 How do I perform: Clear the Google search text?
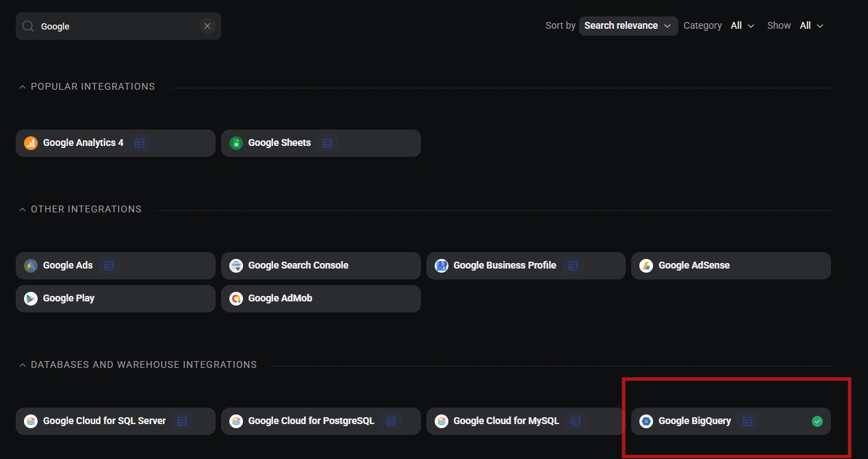(x=207, y=26)
